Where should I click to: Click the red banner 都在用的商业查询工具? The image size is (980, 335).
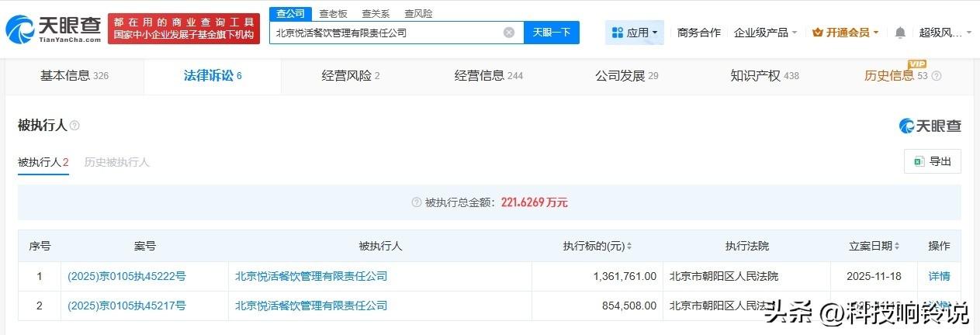click(184, 29)
